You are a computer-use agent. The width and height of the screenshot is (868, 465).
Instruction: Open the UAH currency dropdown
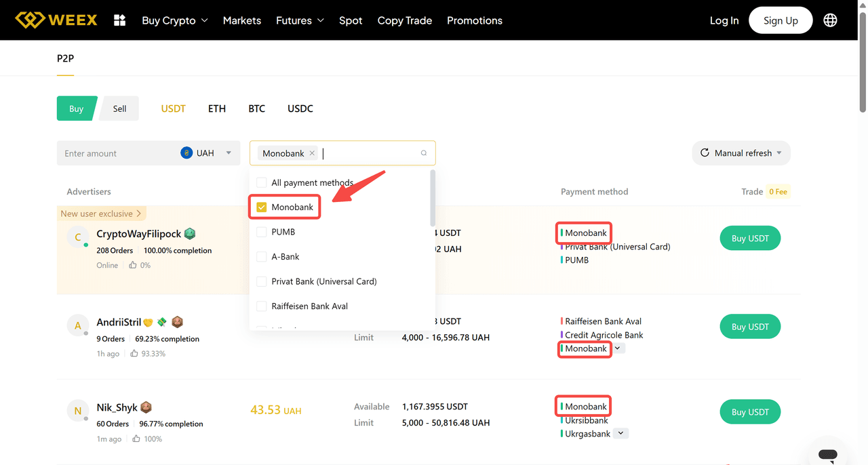pos(228,153)
